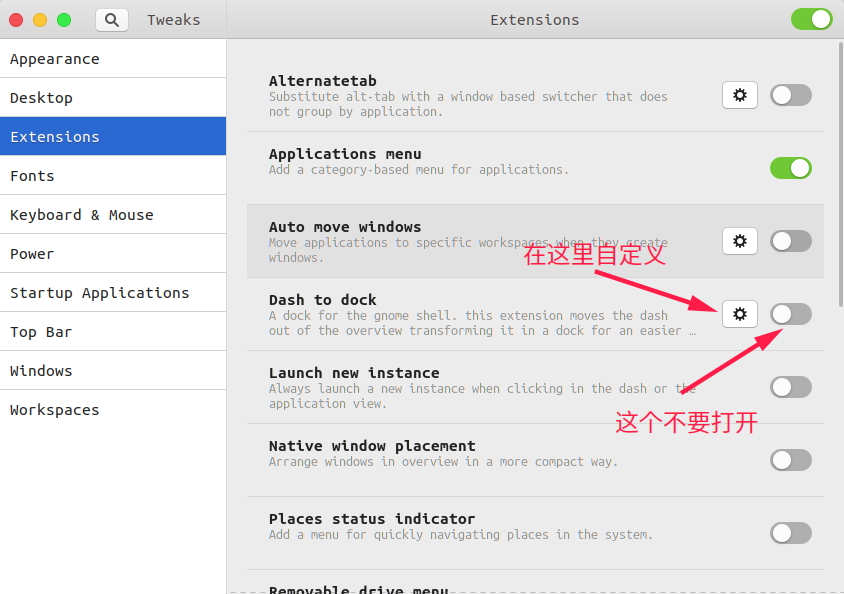Screen dimensions: 844x594
Task: Open Dash to dock settings gear
Action: (740, 314)
